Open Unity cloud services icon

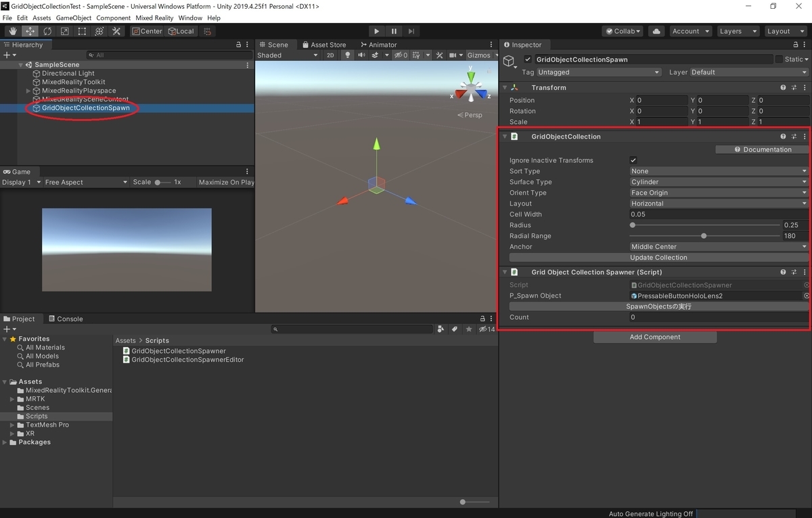(656, 31)
